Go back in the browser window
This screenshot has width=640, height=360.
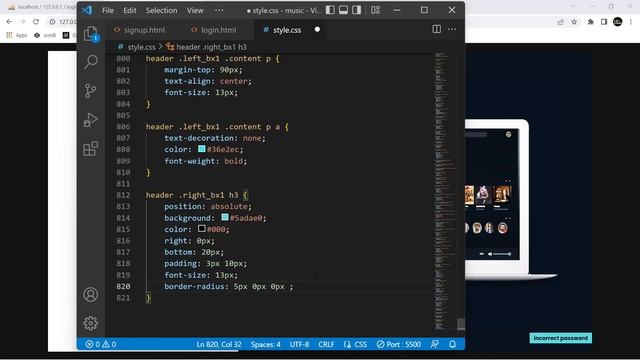tap(9, 22)
